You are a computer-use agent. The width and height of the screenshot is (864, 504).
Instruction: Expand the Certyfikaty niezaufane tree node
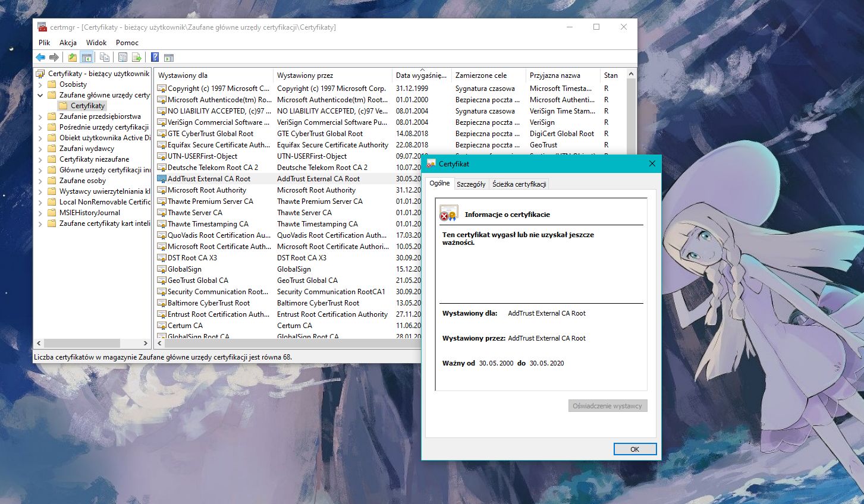(40, 159)
